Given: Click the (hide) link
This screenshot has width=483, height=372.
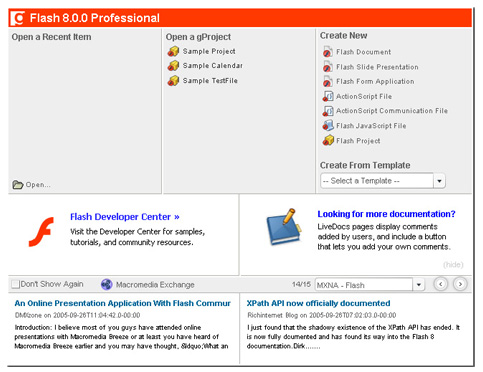Looking at the screenshot, I should (x=453, y=265).
